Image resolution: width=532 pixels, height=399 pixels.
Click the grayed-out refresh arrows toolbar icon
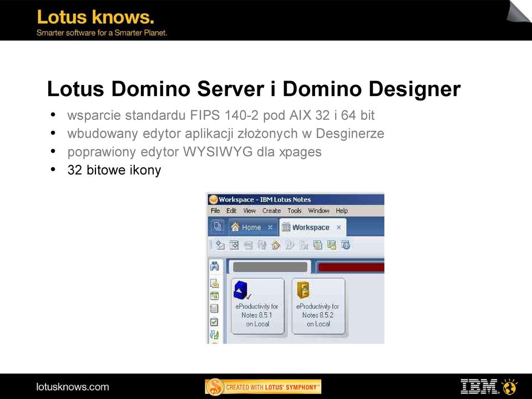coord(262,245)
